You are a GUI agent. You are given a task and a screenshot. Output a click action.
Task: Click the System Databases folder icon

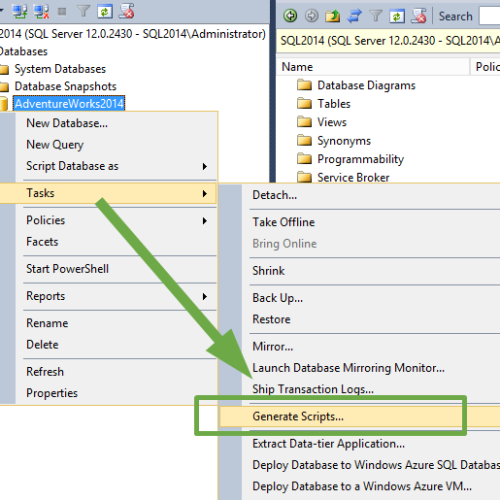4,69
